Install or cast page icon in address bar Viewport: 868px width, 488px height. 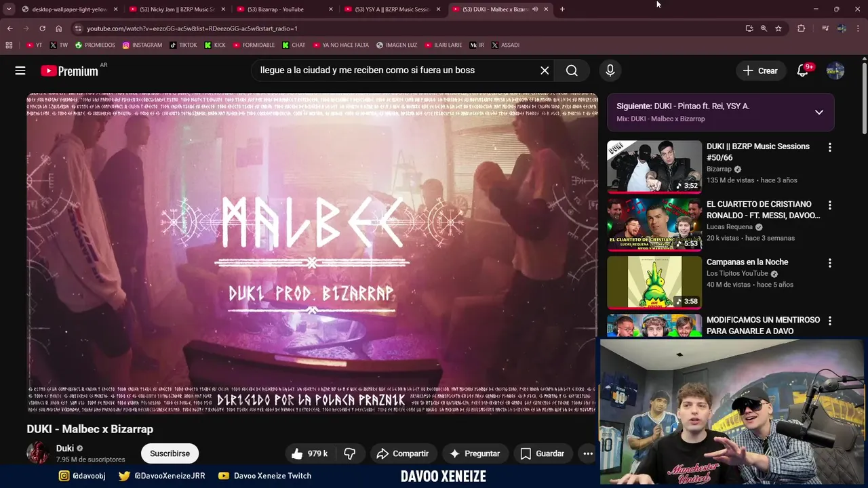coord(749,28)
